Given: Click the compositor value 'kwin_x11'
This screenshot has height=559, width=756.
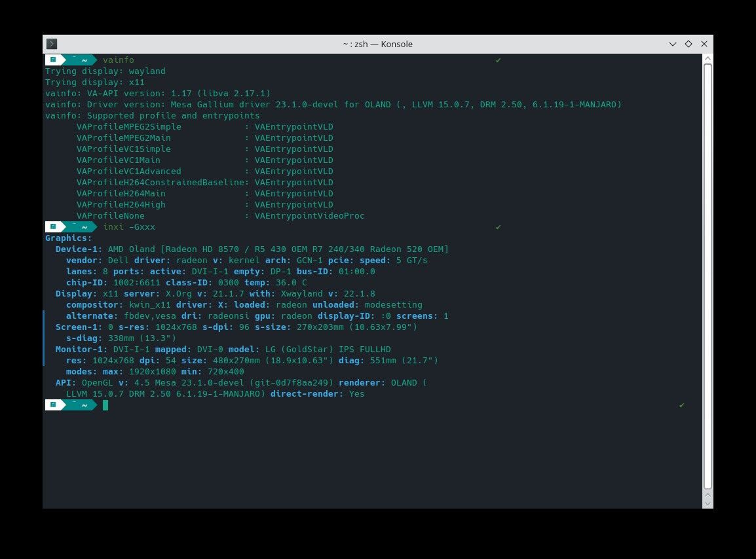Looking at the screenshot, I should tap(150, 304).
